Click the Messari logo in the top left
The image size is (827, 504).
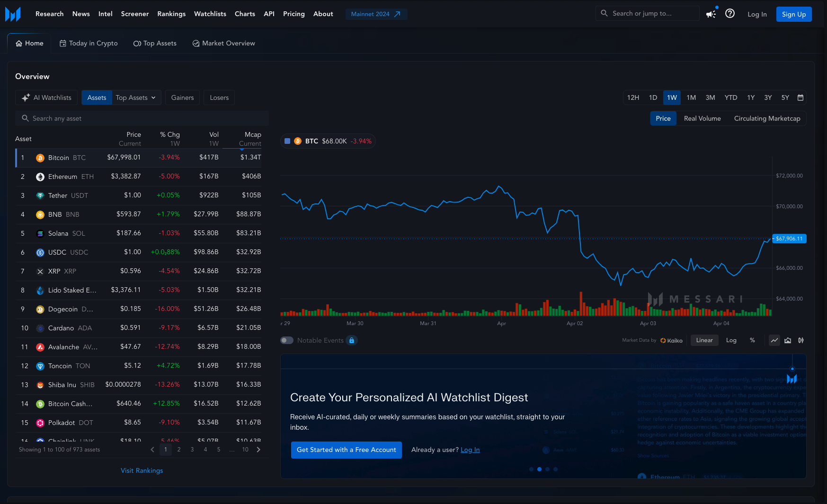click(13, 14)
